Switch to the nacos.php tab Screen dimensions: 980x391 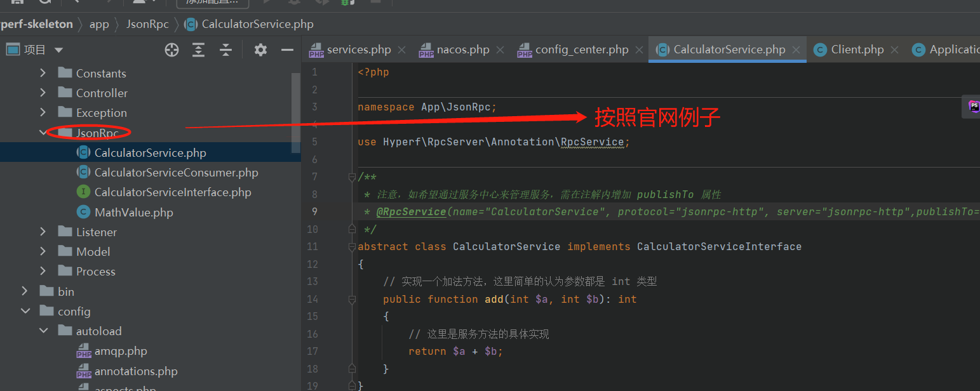click(x=463, y=50)
